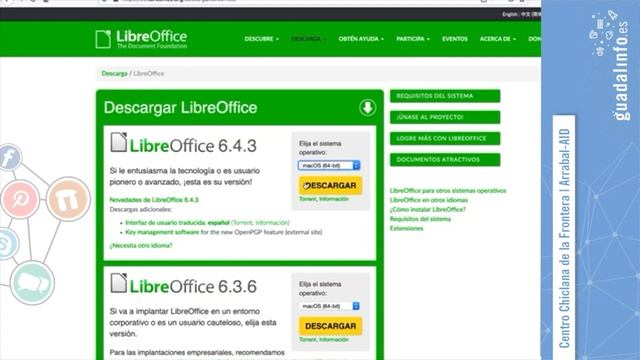The width and height of the screenshot is (640, 360).
Task: Click Requisitos del sistema sidebar text link
Action: pyautogui.click(x=420, y=219)
